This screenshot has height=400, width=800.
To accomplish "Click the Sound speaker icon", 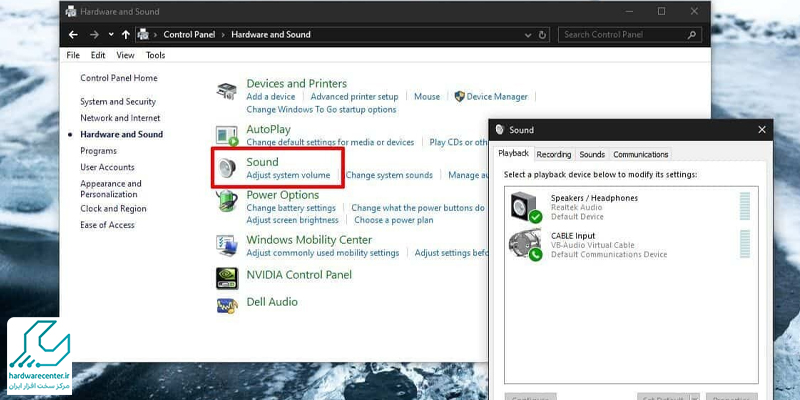I will [227, 168].
